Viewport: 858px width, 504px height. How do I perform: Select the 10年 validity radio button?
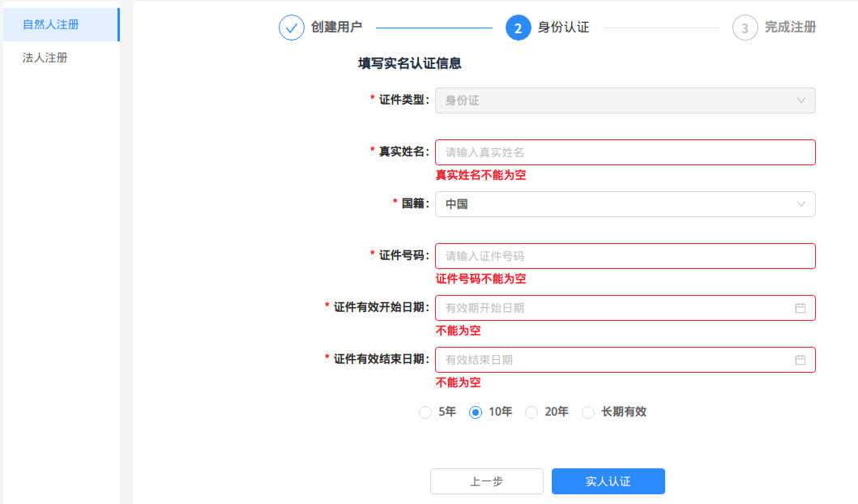point(476,412)
